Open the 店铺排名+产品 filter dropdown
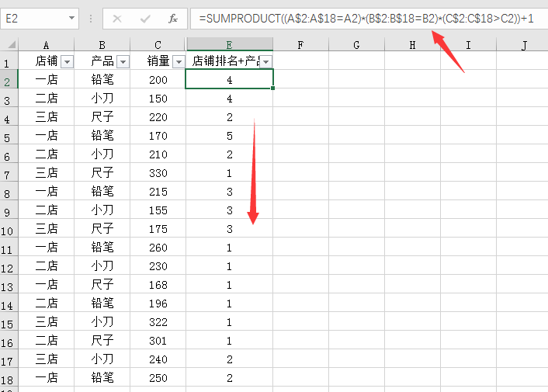 (x=266, y=62)
